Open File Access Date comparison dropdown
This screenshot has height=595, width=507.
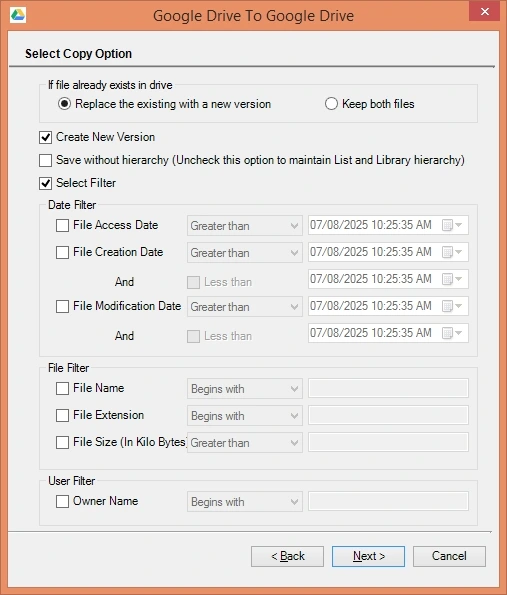point(245,226)
